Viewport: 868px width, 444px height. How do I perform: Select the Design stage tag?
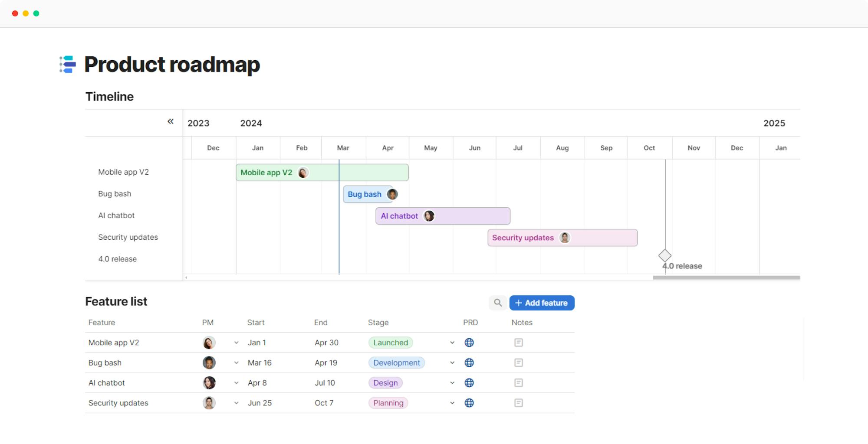tap(385, 383)
